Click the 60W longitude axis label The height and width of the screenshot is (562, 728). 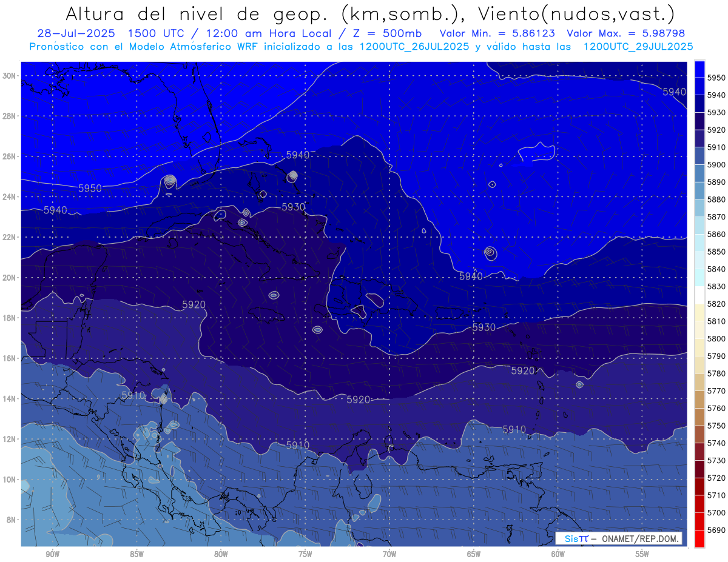pos(558,554)
